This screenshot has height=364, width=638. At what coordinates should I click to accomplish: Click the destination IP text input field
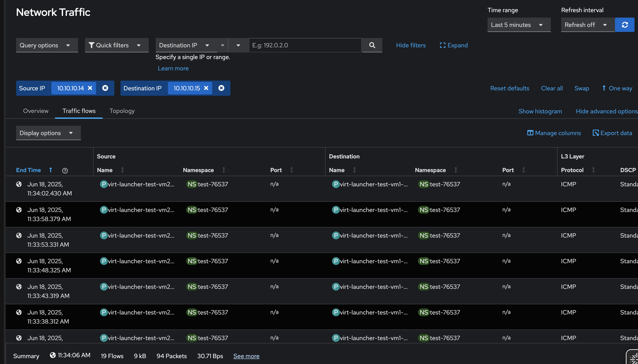click(x=305, y=45)
